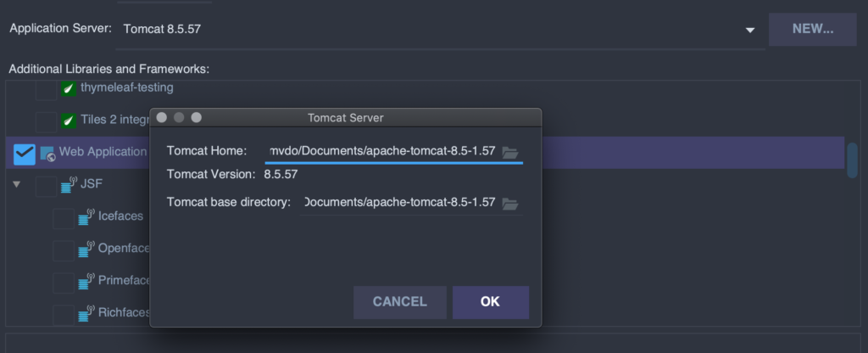Screen dimensions: 868x353
Task: Enable the Icefaces checkbox
Action: (x=63, y=219)
